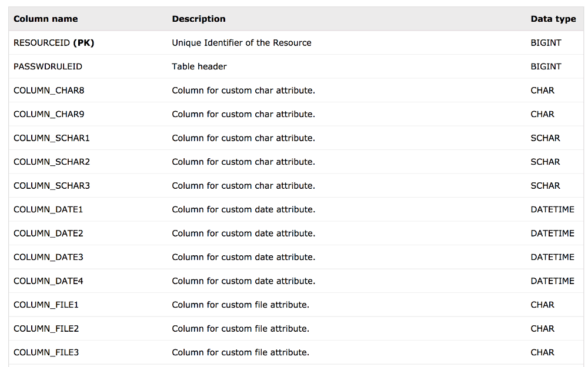588x367 pixels.
Task: Click the Data type column header
Action: coord(553,19)
